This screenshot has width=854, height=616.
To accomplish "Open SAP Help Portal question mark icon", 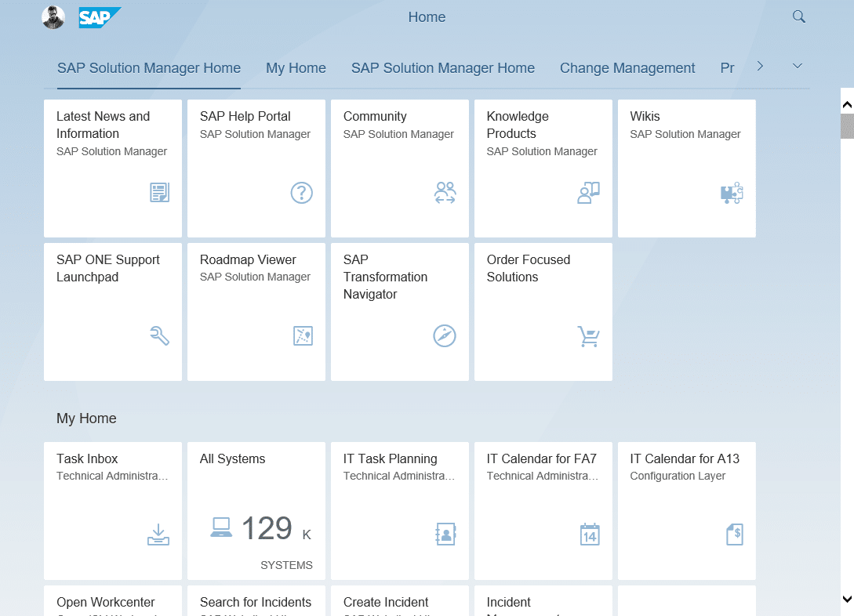I will [301, 193].
